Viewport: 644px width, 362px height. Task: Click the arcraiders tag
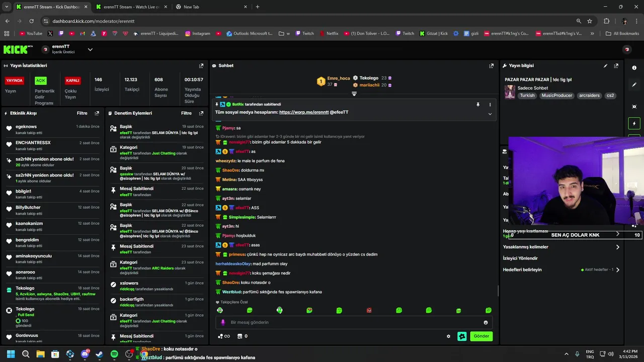click(x=589, y=96)
